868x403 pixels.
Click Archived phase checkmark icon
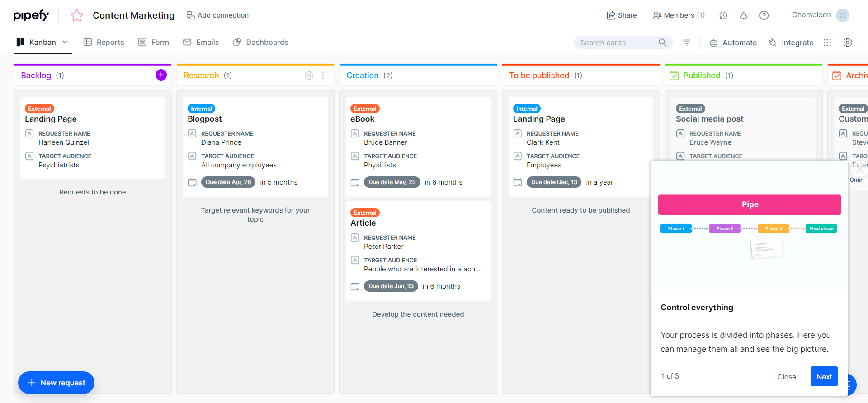(x=837, y=76)
